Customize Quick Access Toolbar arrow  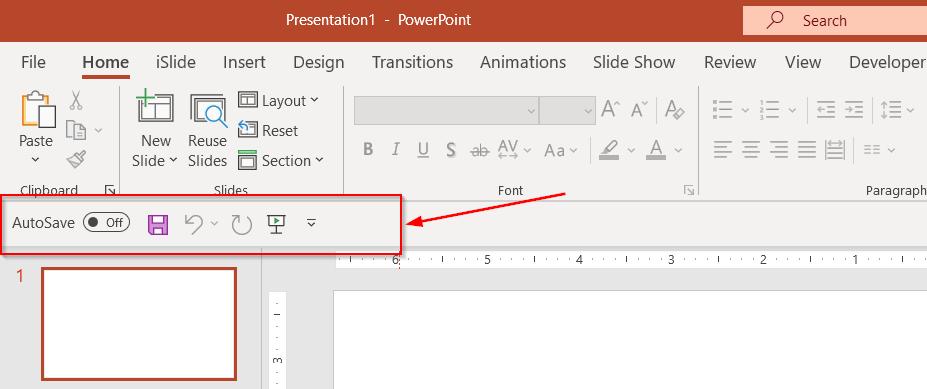tap(312, 223)
